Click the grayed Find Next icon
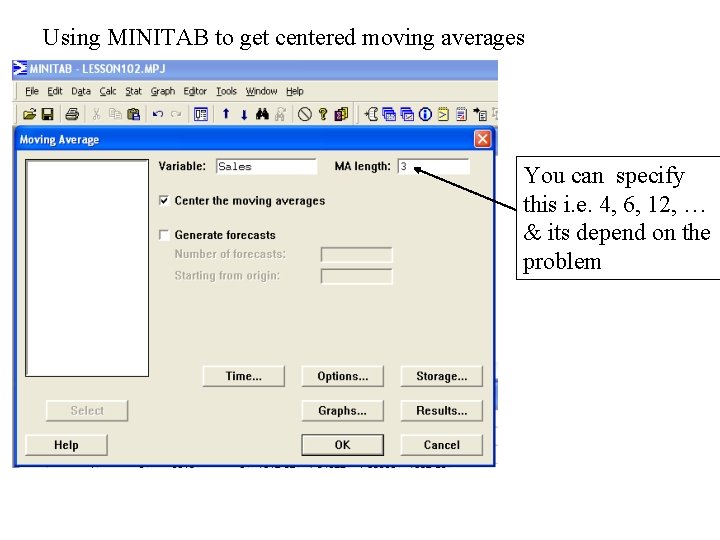720x540 pixels. pos(280,114)
